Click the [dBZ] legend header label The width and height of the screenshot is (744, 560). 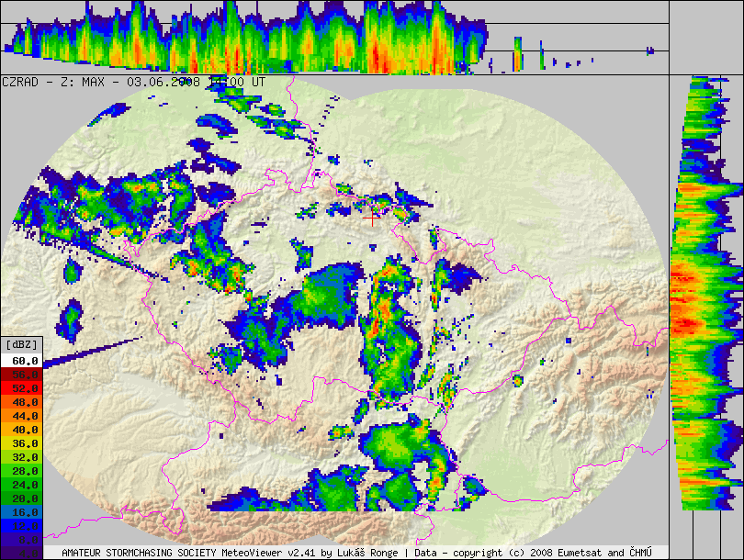click(21, 343)
